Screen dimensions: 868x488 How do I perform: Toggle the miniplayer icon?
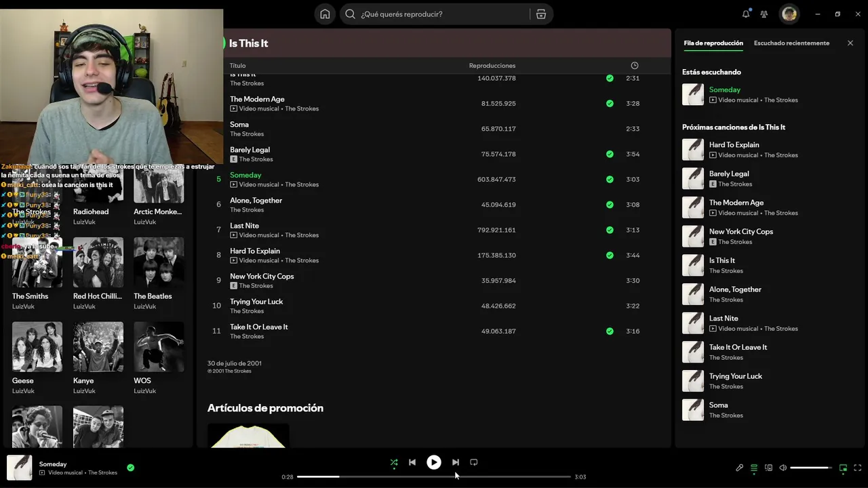843,468
